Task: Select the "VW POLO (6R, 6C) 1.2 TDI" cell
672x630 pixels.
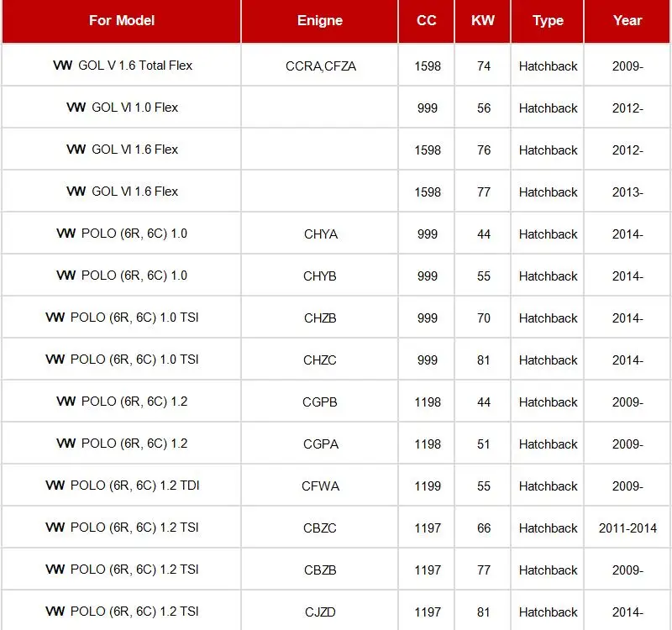Action: coord(122,486)
